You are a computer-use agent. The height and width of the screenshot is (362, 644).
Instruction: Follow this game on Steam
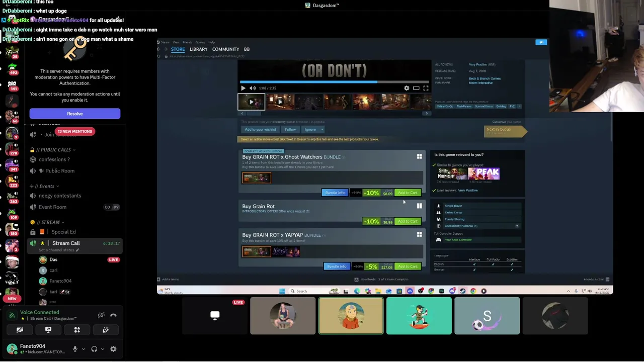point(290,129)
